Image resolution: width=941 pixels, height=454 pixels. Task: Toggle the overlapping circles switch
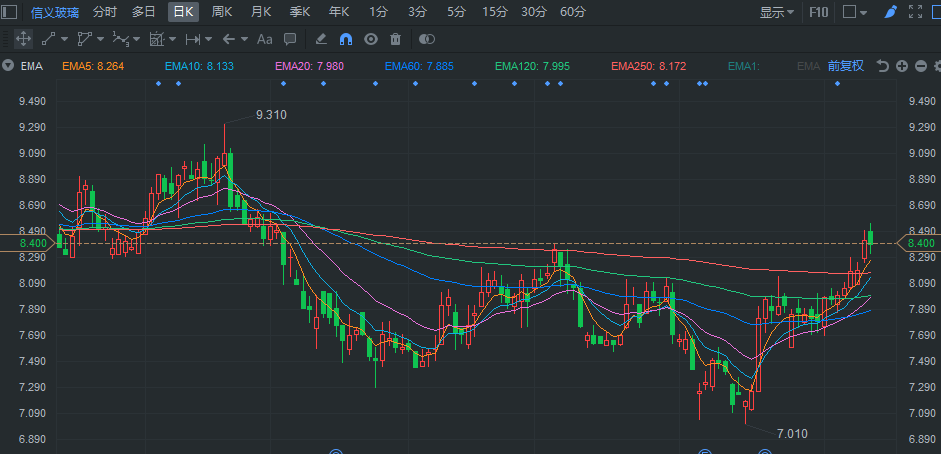[x=427, y=39]
